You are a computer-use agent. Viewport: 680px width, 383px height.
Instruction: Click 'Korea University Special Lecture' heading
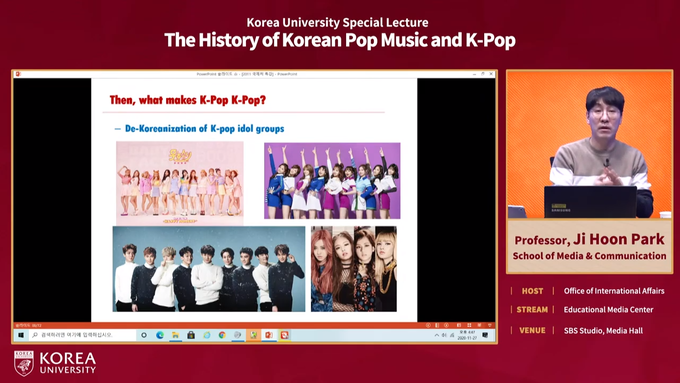[x=337, y=23]
